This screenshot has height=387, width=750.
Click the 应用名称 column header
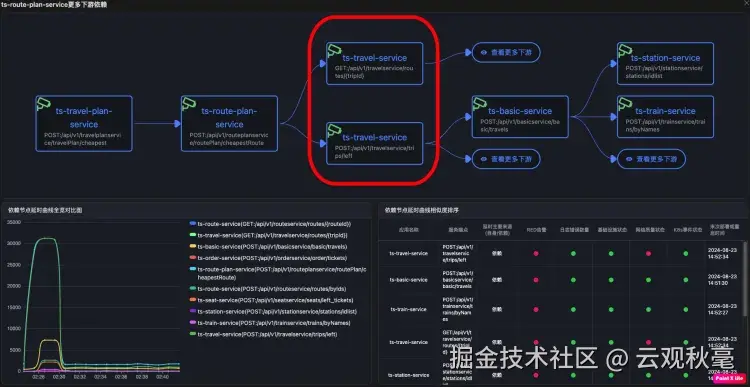coord(408,230)
